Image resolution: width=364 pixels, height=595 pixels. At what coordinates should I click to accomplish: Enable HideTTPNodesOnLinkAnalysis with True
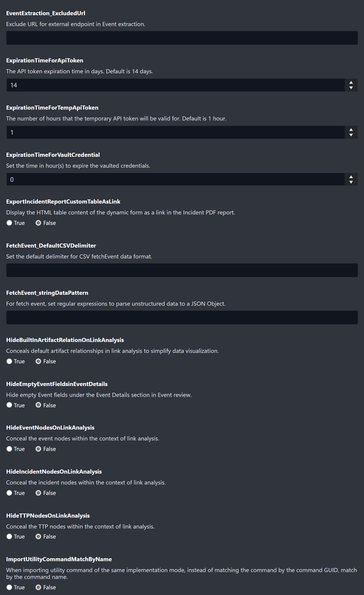coord(9,536)
